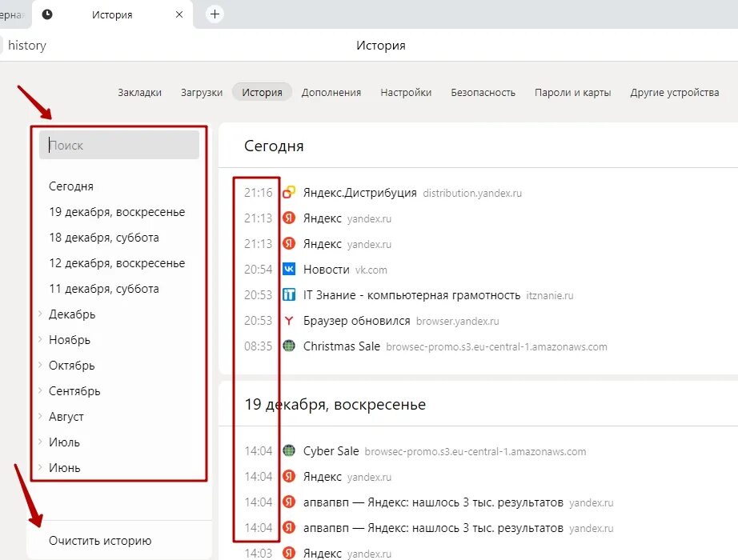Screen dimensions: 738x560
Task: Open the Яндекс entry visited at 14:03
Action: click(x=323, y=553)
